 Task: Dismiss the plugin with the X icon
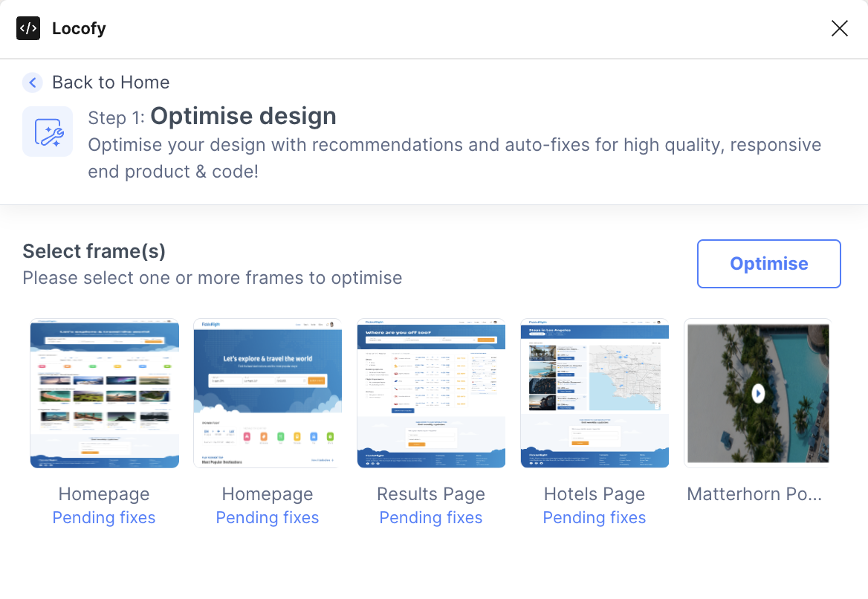(x=839, y=28)
